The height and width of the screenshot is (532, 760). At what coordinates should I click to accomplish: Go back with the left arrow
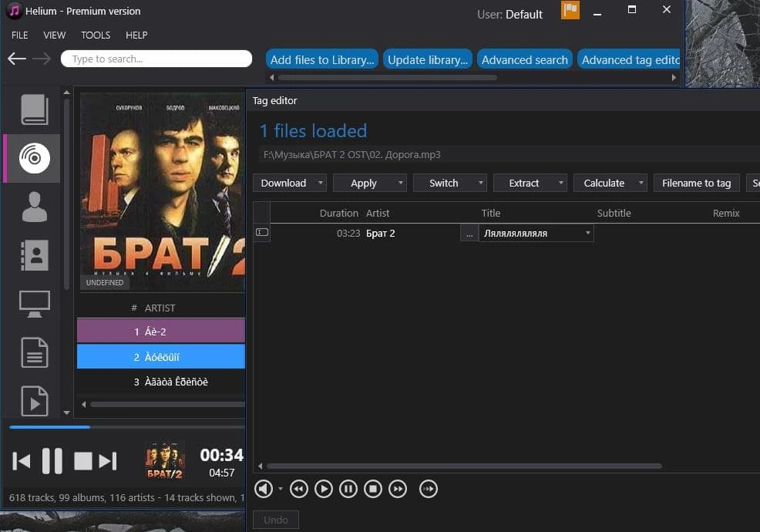pyautogui.click(x=17, y=59)
